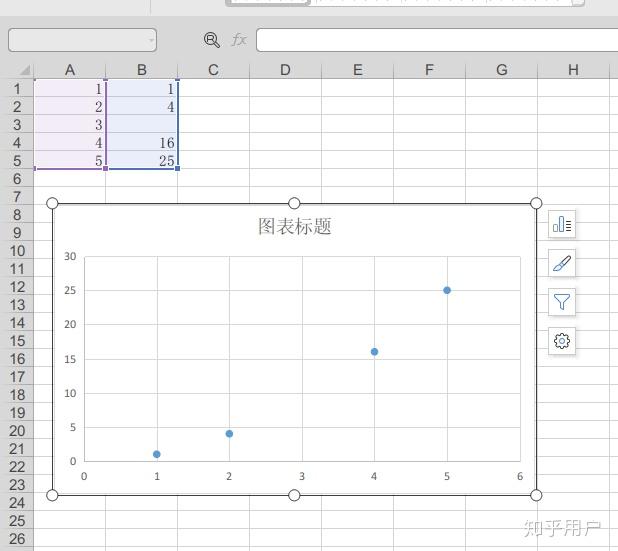
Task: Click the x-axis label 3
Action: 302,476
